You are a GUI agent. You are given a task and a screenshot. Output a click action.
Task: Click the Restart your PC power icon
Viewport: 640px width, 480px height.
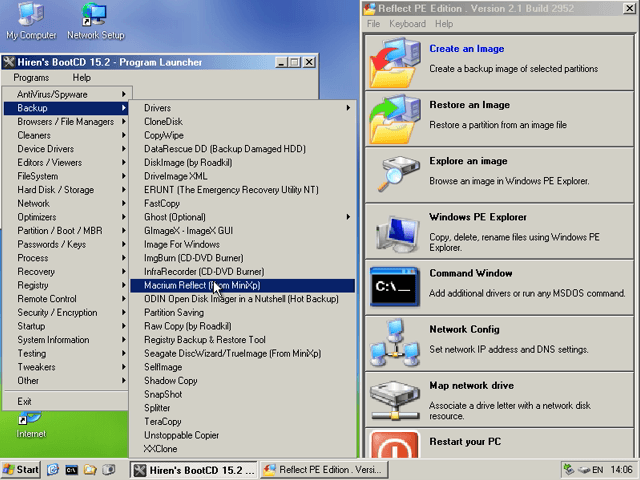point(395,445)
